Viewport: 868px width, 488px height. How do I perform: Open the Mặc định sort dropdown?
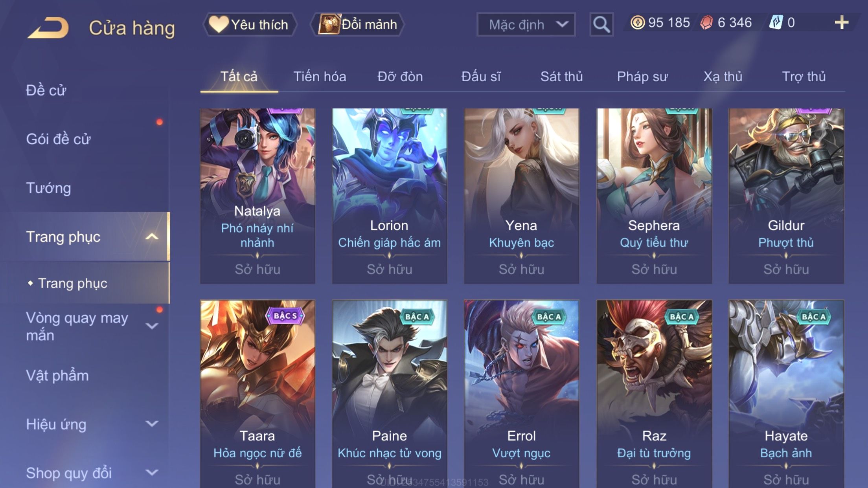click(x=526, y=24)
